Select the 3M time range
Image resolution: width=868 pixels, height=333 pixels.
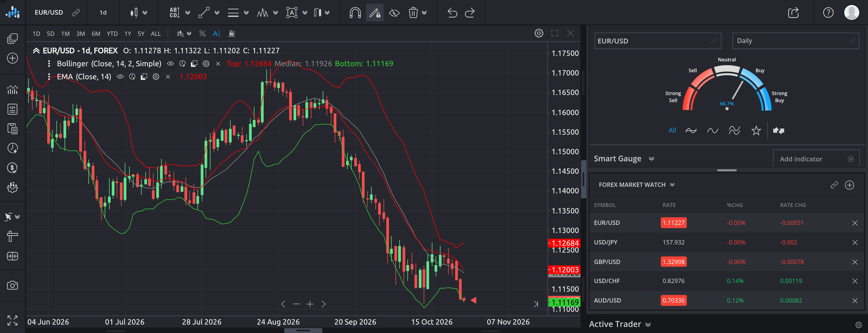[80, 34]
